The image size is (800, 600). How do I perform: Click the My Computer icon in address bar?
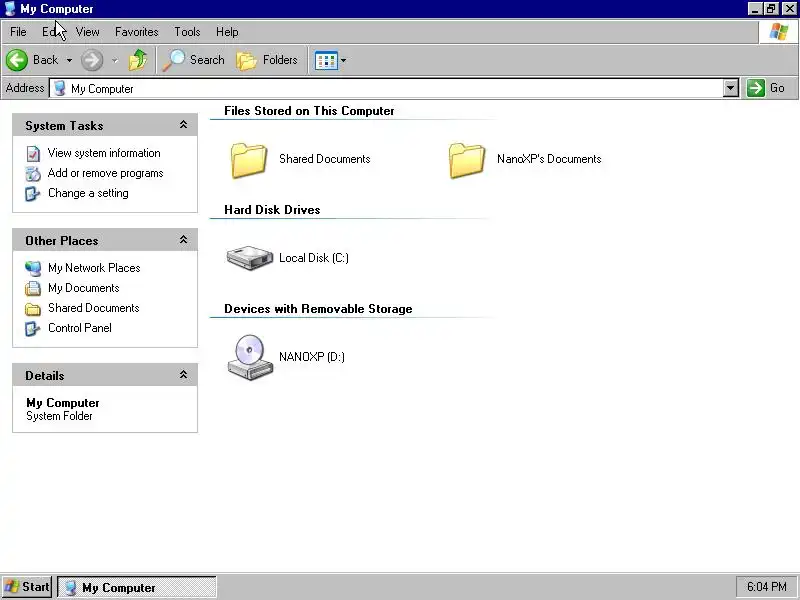click(60, 88)
